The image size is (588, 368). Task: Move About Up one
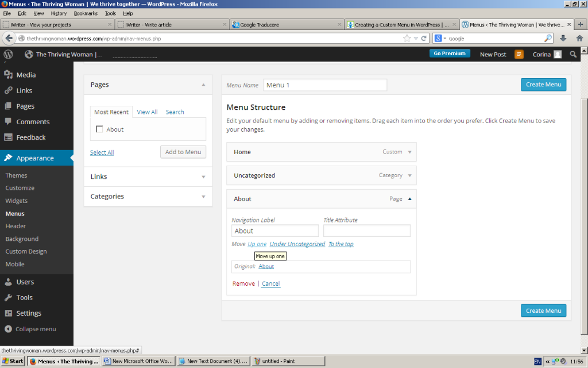[257, 244]
